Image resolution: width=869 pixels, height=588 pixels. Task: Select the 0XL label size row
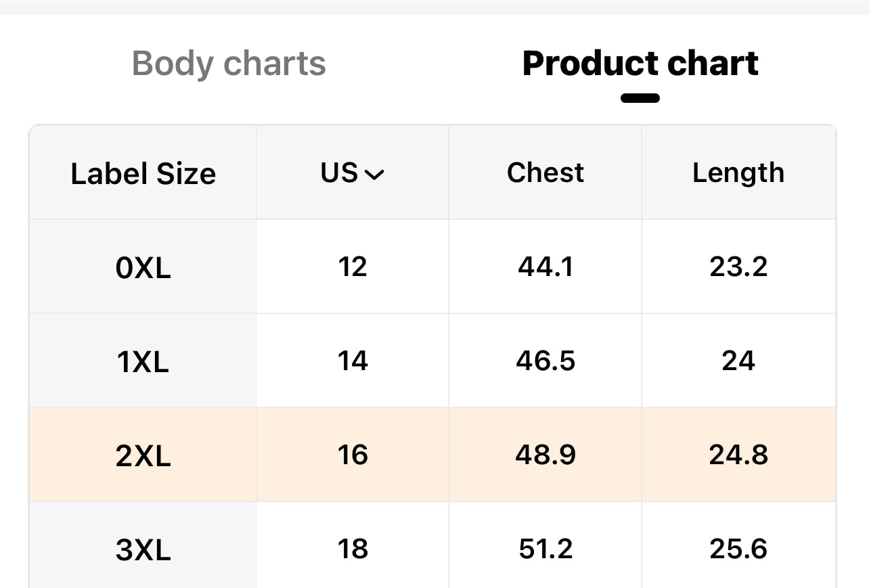coord(143,268)
